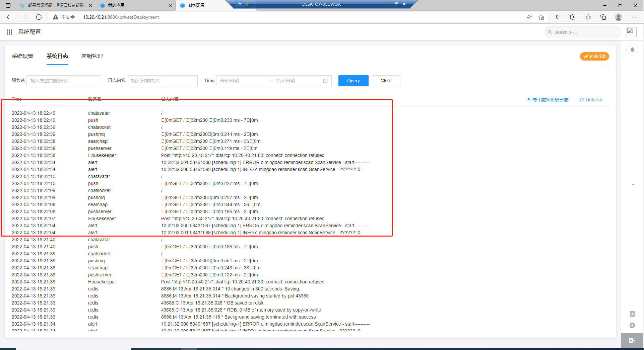Switch to the 密钥管理 tab

[92, 56]
